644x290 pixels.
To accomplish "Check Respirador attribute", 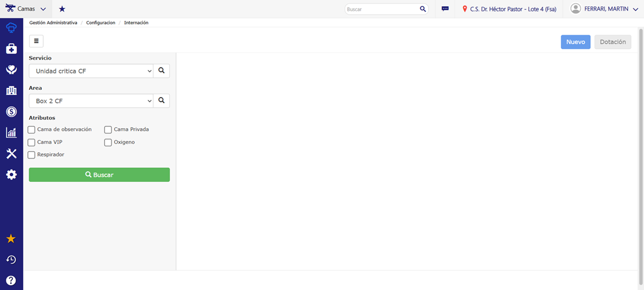I will click(31, 155).
